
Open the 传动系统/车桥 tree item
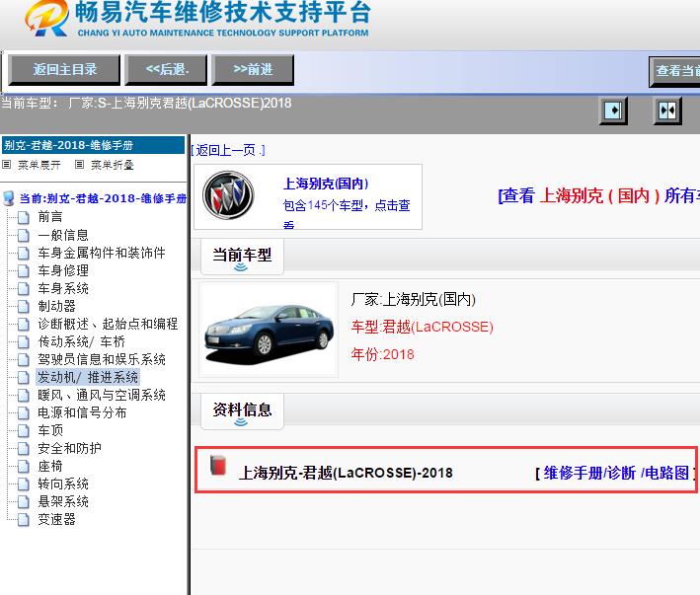pos(81,341)
